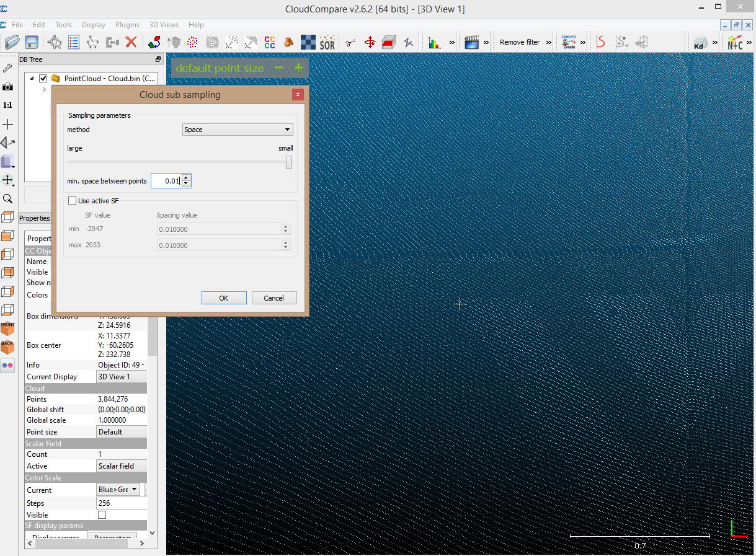756x556 pixels.
Task: Click the camera settings icon in left sidebar
Action: point(7,87)
